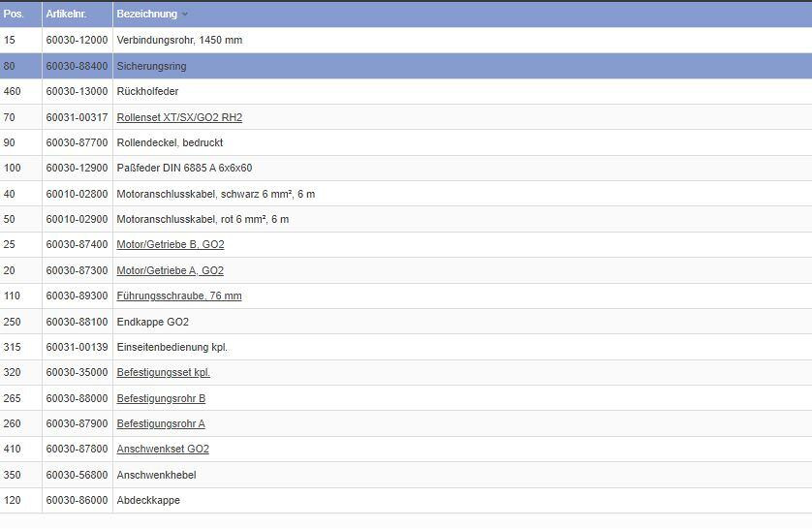The image size is (812, 529).
Task: Click the Endkappe GO2 entry
Action: coord(152,322)
